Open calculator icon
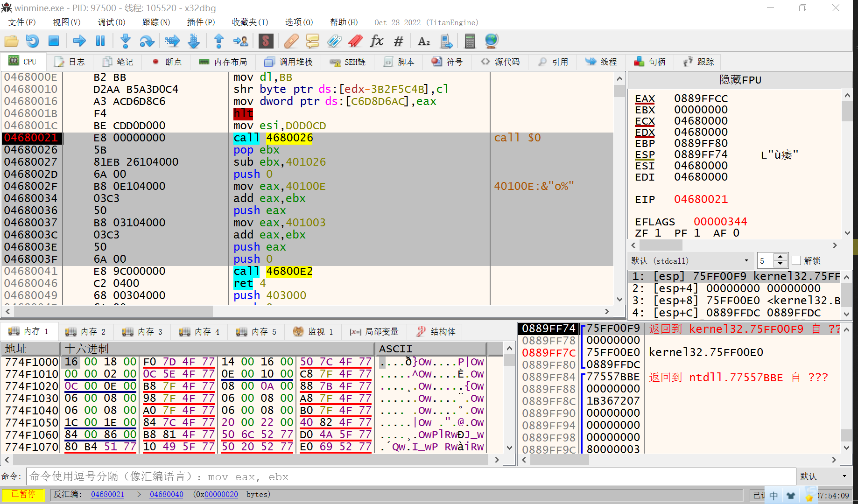Screen dimensions: 858x504 470,41
